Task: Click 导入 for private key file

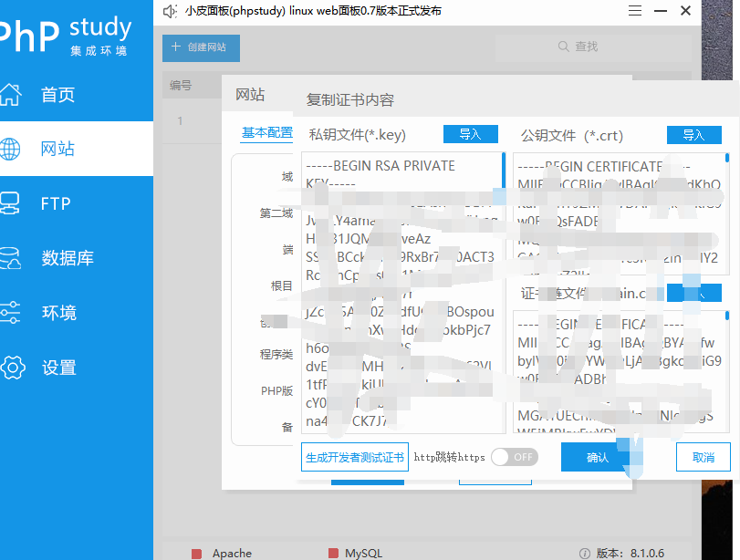Action: (x=471, y=134)
